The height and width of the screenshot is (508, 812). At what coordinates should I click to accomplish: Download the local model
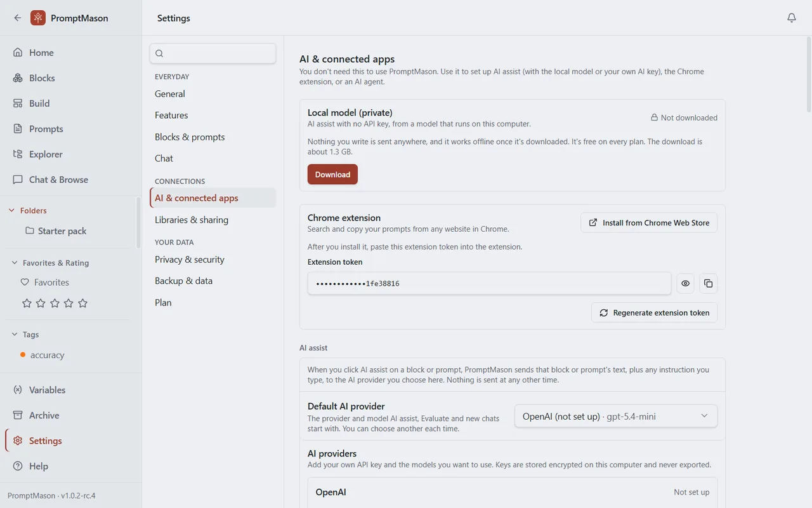pos(332,175)
